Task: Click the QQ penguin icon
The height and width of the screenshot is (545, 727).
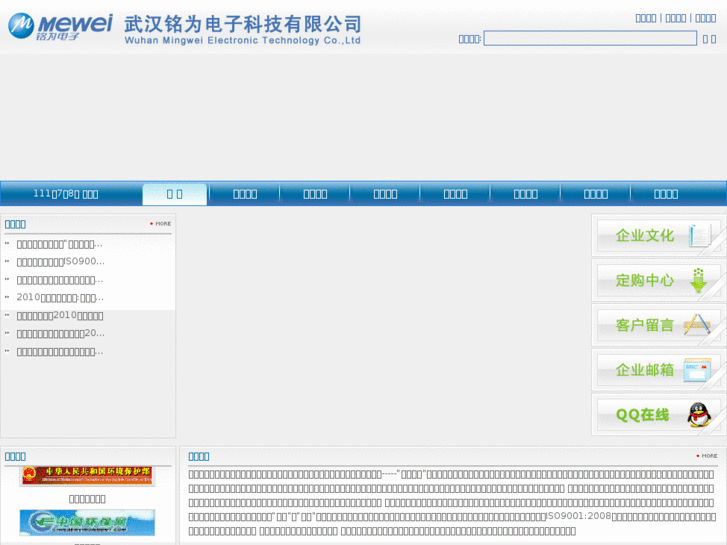Action: coord(699,414)
